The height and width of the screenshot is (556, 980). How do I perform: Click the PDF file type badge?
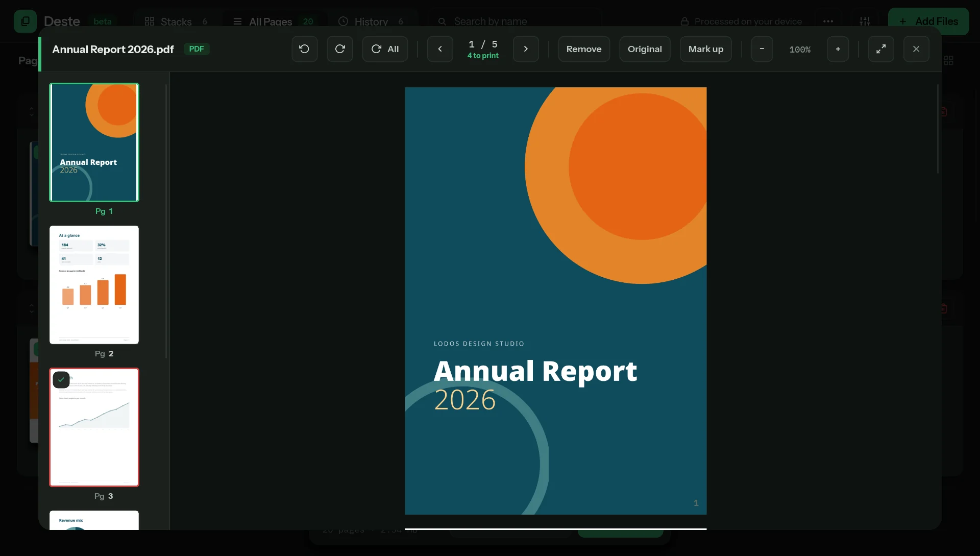point(197,49)
